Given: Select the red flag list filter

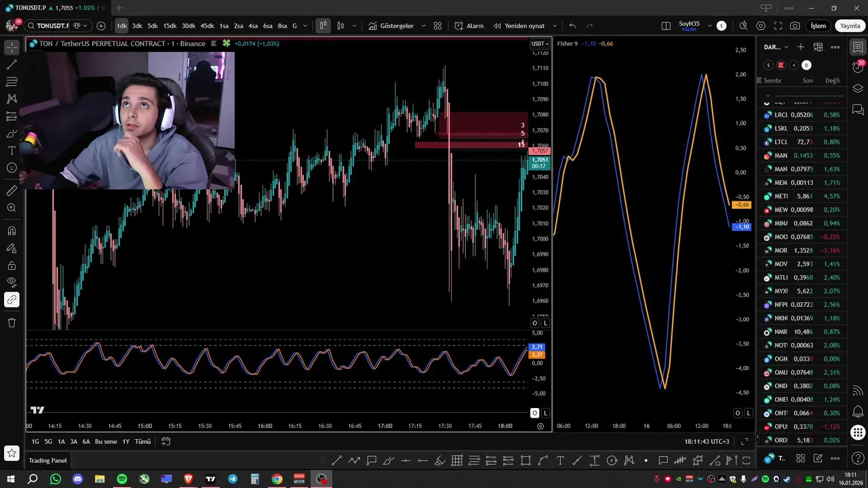Looking at the screenshot, I should [781, 65].
